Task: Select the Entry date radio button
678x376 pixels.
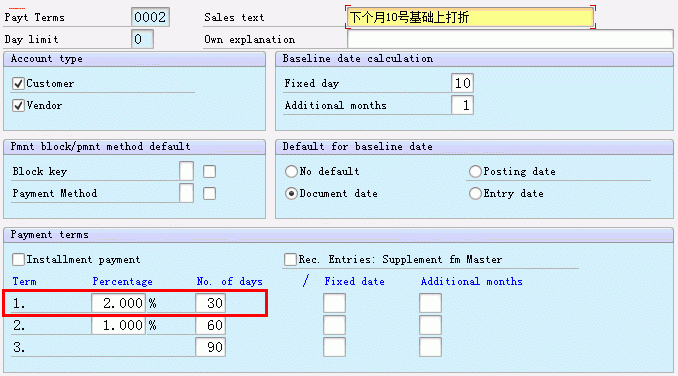Action: (475, 194)
